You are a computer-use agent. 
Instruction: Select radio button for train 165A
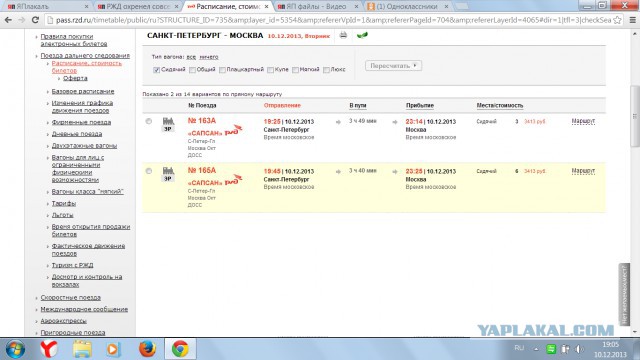(x=149, y=171)
